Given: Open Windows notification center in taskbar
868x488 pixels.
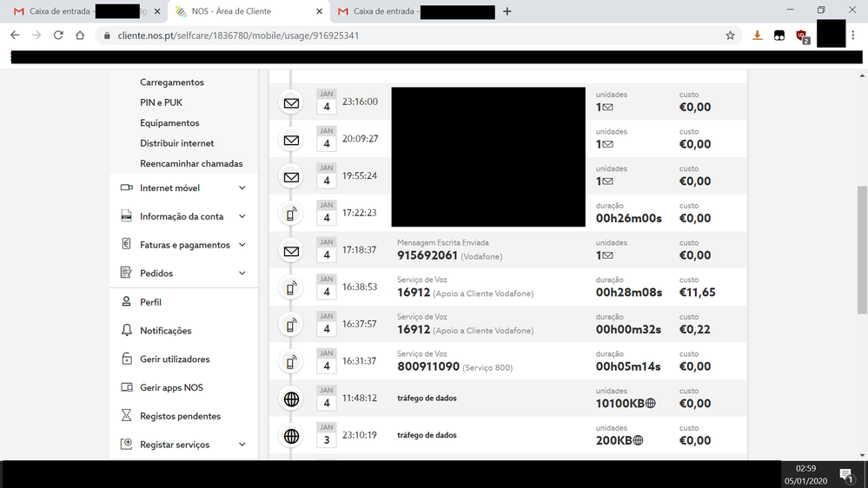Looking at the screenshot, I should [x=845, y=474].
